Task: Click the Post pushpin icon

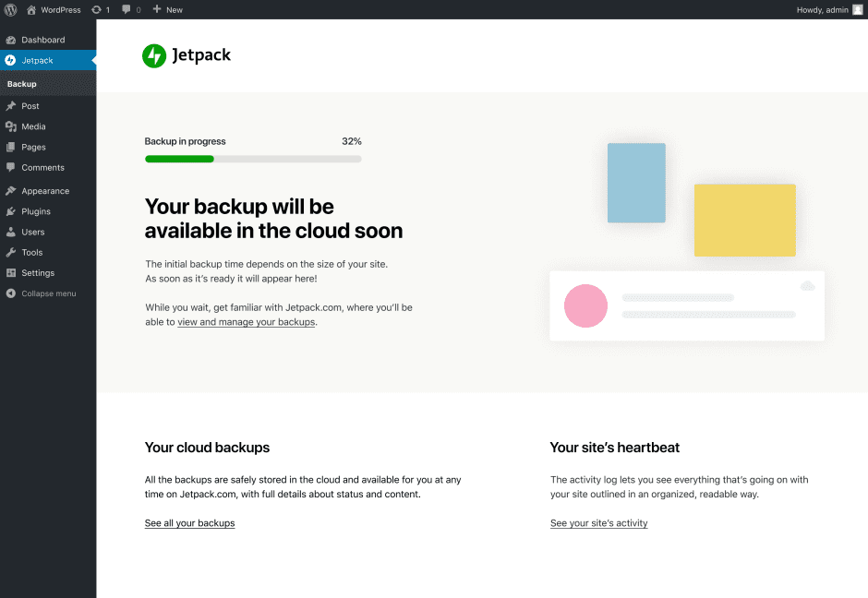Action: (x=10, y=105)
